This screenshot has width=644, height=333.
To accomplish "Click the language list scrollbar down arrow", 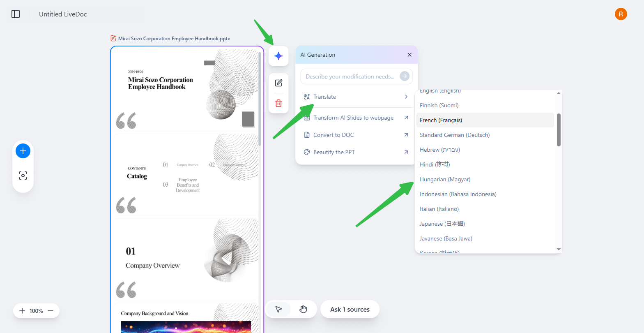I will [559, 249].
